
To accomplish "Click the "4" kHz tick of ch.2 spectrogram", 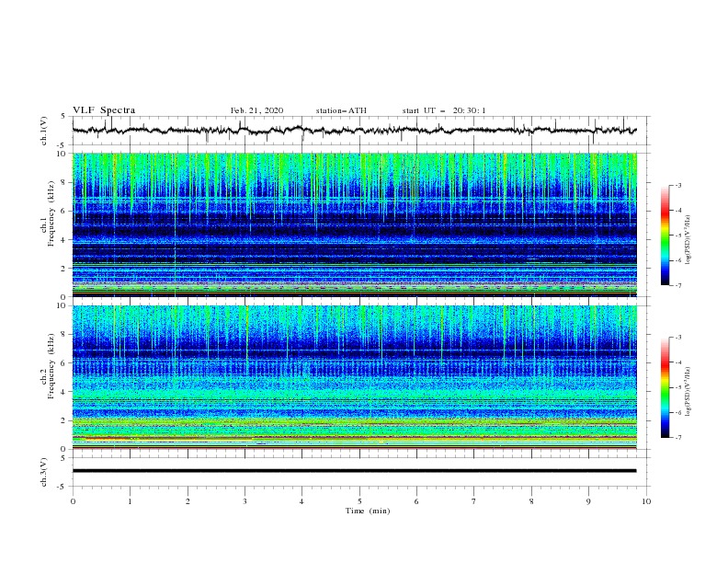I will pos(64,392).
